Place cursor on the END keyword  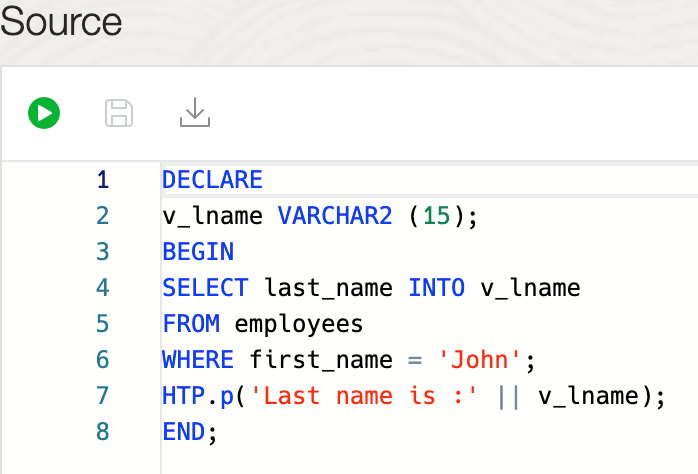point(182,432)
